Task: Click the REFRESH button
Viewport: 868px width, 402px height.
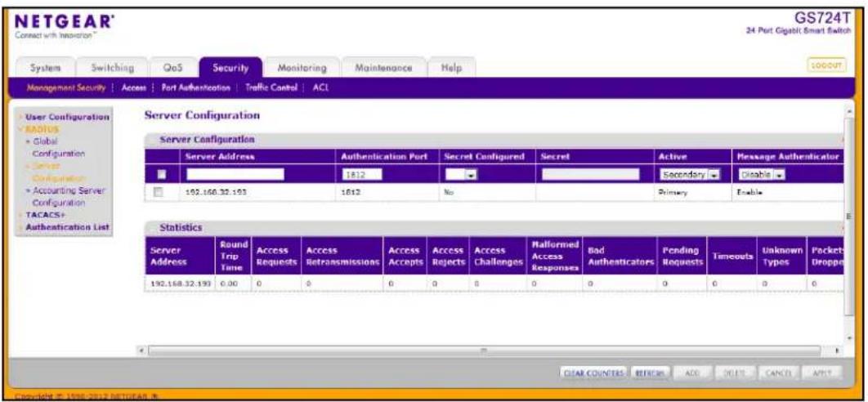Action: coord(651,373)
